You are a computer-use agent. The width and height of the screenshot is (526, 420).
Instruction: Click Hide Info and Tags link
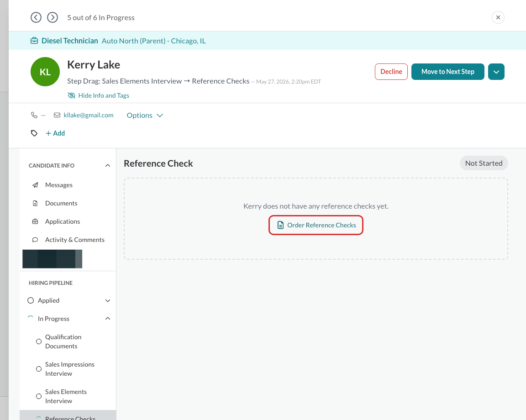[x=104, y=95]
